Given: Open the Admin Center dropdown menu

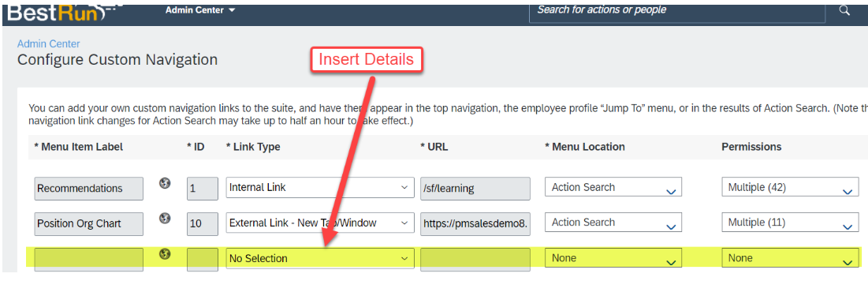Looking at the screenshot, I should coord(199,10).
